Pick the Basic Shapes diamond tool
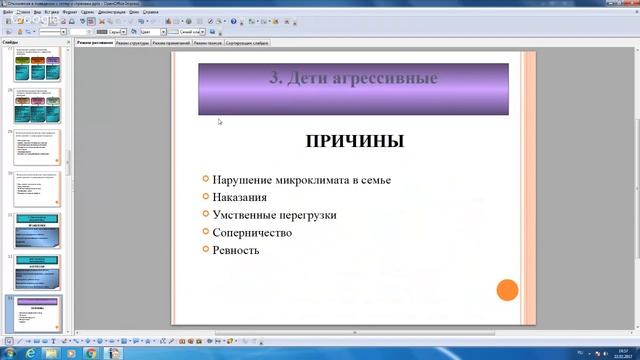Screen dimensions: 640x360 coord(88,341)
